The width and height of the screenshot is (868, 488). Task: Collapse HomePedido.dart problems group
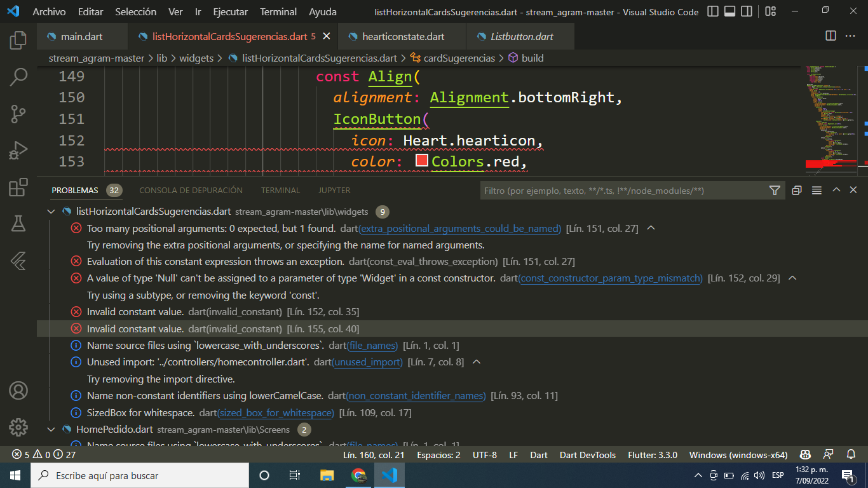point(51,430)
